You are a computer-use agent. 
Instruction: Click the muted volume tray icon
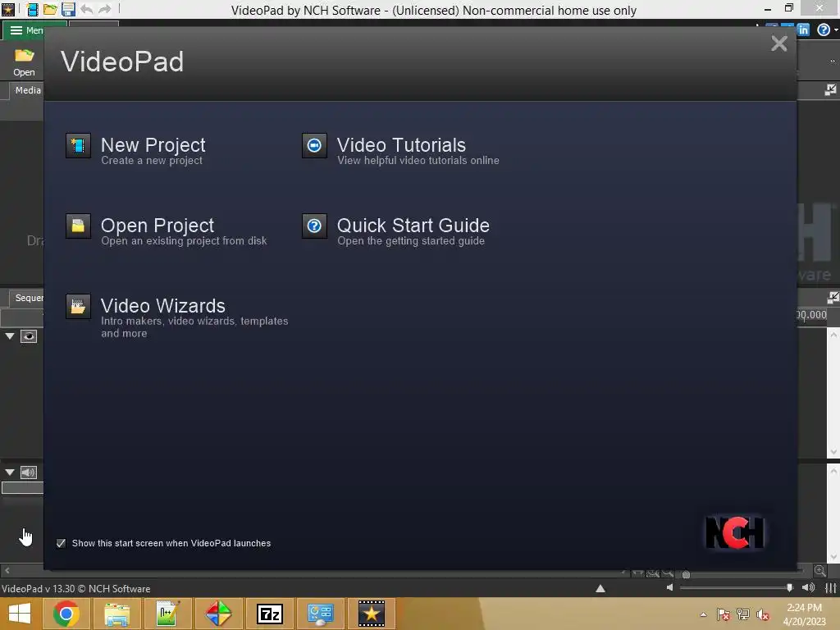pyautogui.click(x=763, y=614)
